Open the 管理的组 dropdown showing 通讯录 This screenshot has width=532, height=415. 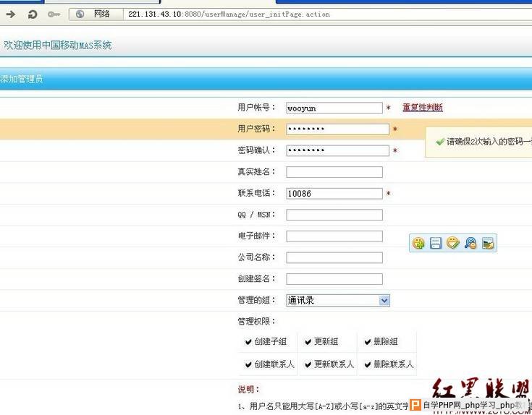coord(338,300)
